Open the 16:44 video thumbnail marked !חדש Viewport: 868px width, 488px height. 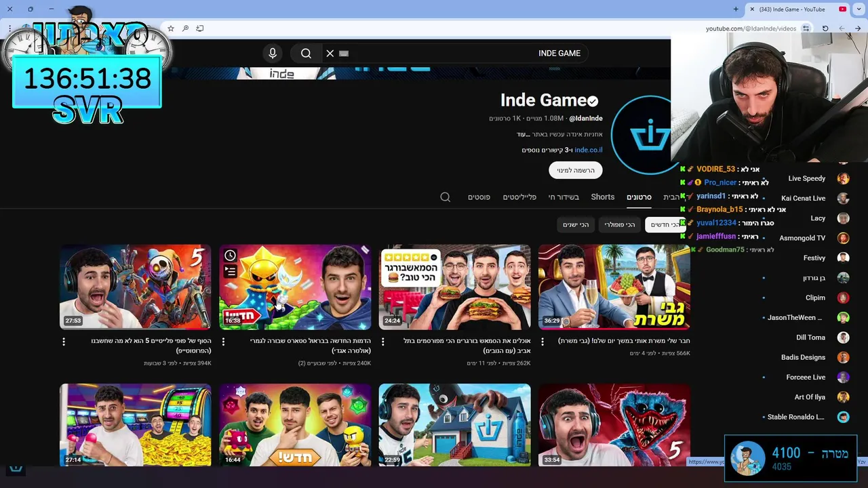(x=295, y=425)
